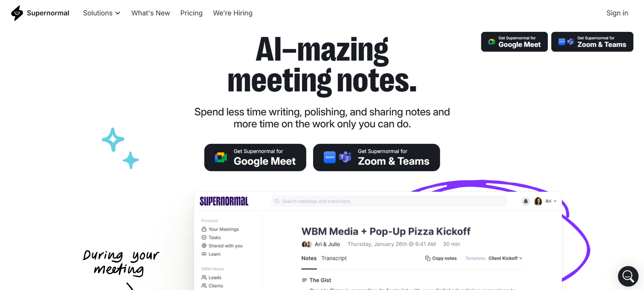Select the Notes tab

[309, 258]
